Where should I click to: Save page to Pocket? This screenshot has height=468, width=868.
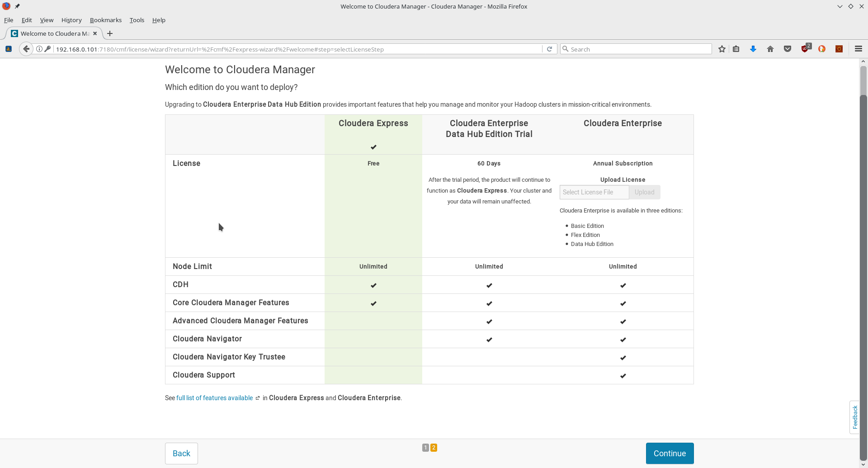[x=788, y=49]
